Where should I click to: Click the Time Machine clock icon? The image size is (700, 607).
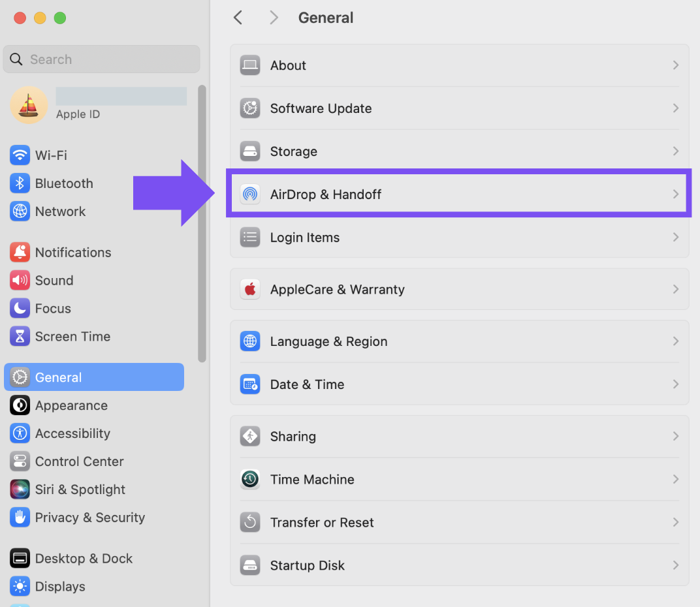[x=250, y=479]
